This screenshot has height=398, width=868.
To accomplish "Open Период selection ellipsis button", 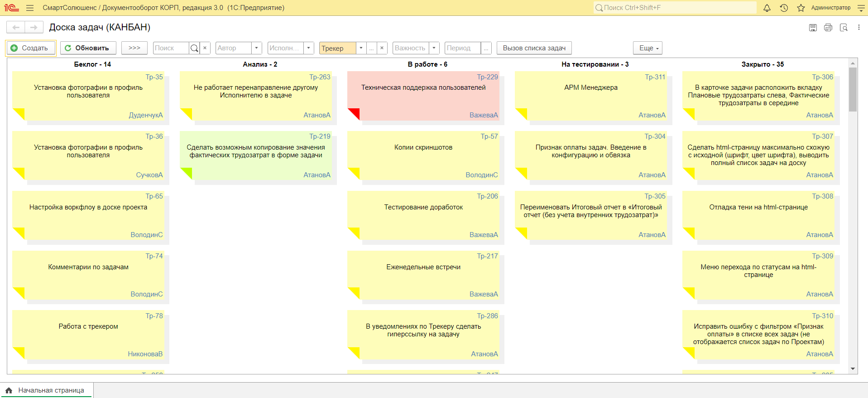I will (x=486, y=48).
